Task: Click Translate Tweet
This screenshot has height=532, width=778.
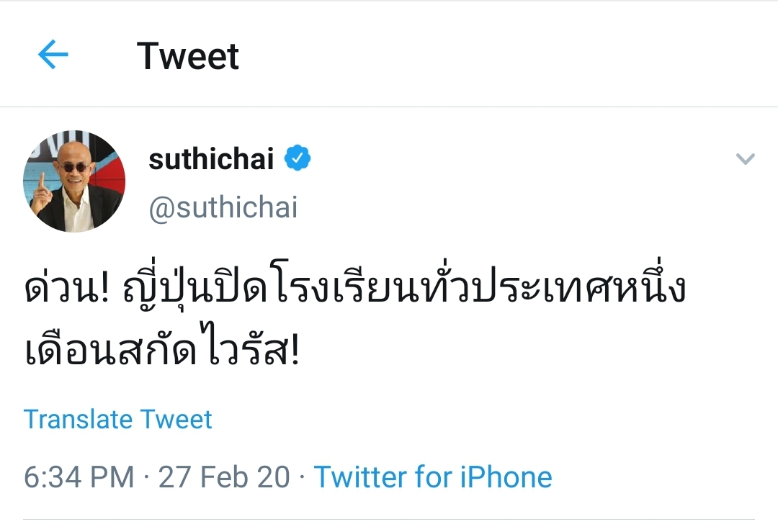Action: 118,419
